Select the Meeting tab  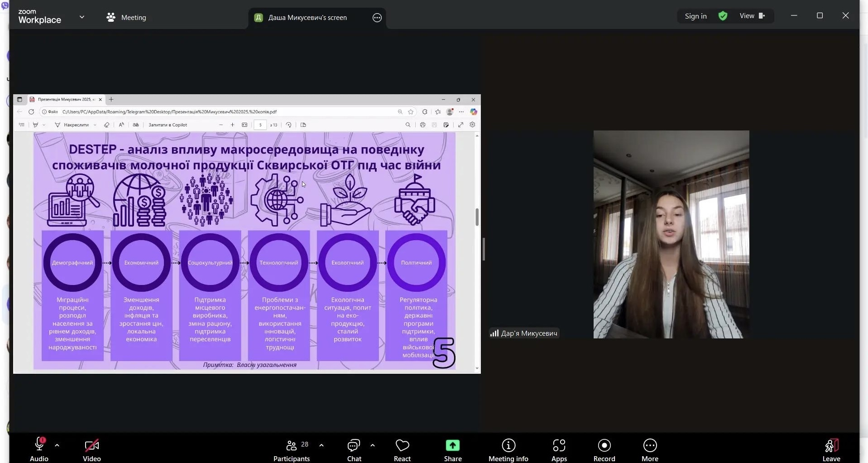[126, 18]
